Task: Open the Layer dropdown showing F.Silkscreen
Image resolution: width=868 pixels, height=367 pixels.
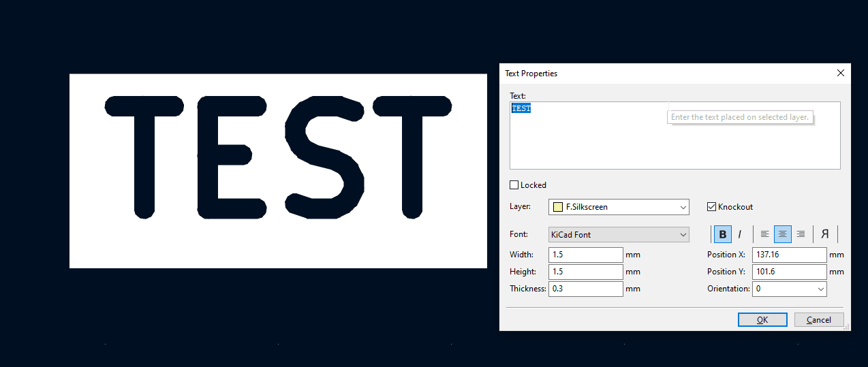Action: point(619,207)
